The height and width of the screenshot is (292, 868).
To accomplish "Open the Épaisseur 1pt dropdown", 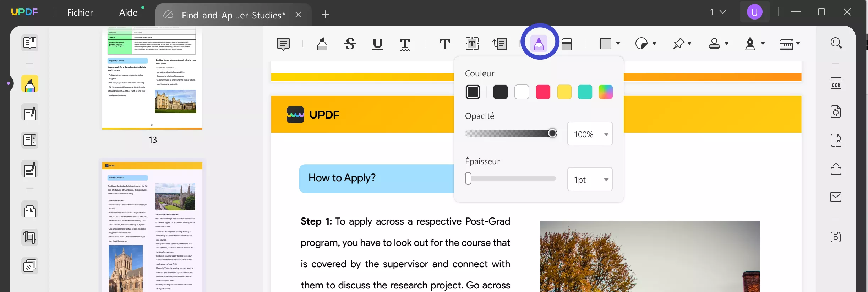I will tap(590, 180).
